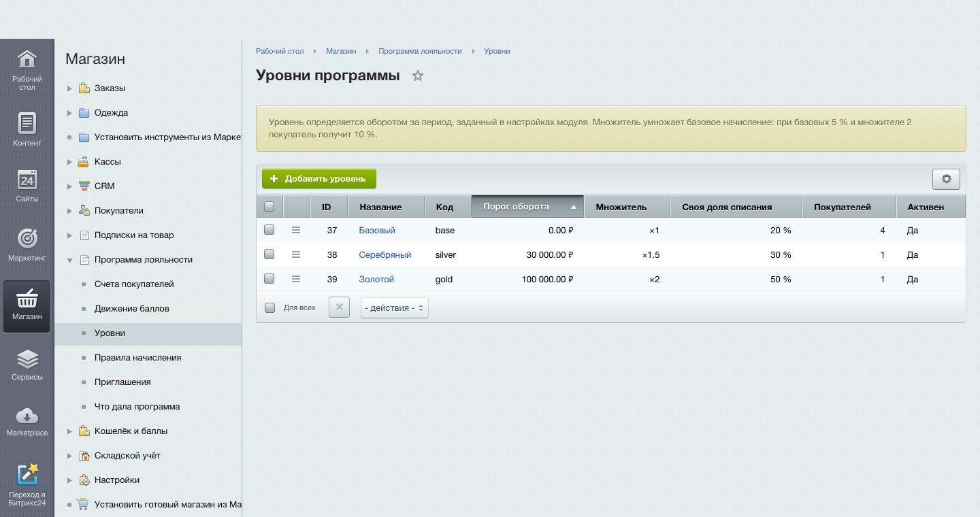Open row actions menu for Золотой level
This screenshot has height=517, width=980.
point(296,280)
